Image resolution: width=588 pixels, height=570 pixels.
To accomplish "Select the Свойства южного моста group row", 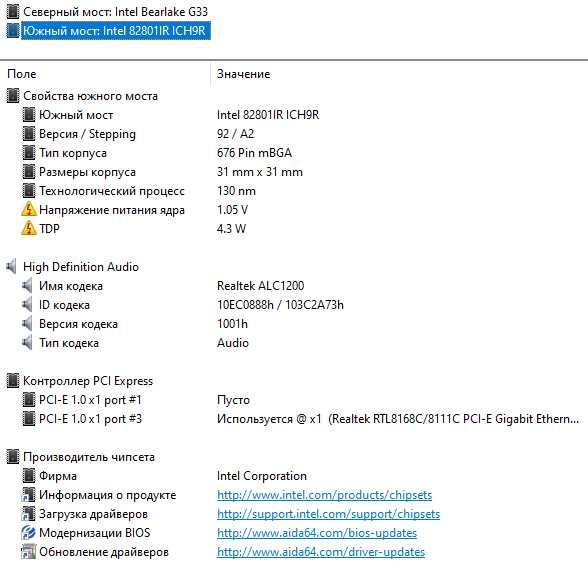I will coord(90,96).
